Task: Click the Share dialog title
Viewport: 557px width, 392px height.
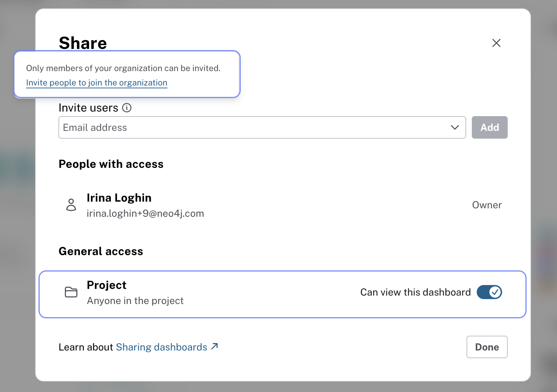Action: [x=83, y=43]
